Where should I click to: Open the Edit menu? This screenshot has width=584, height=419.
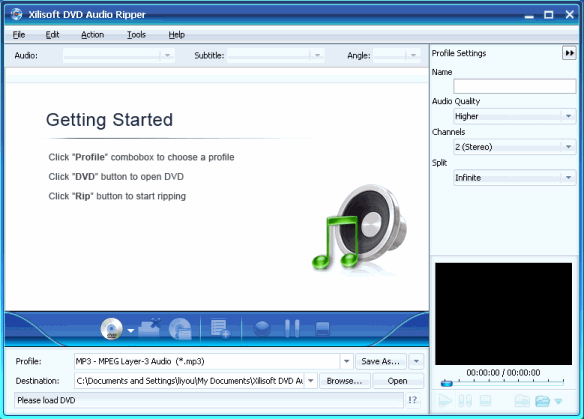pyautogui.click(x=52, y=35)
